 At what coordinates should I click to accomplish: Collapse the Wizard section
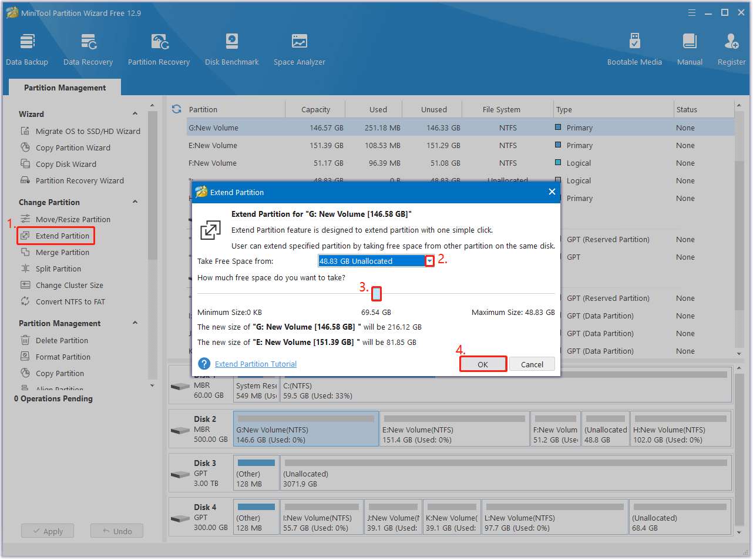coord(135,114)
